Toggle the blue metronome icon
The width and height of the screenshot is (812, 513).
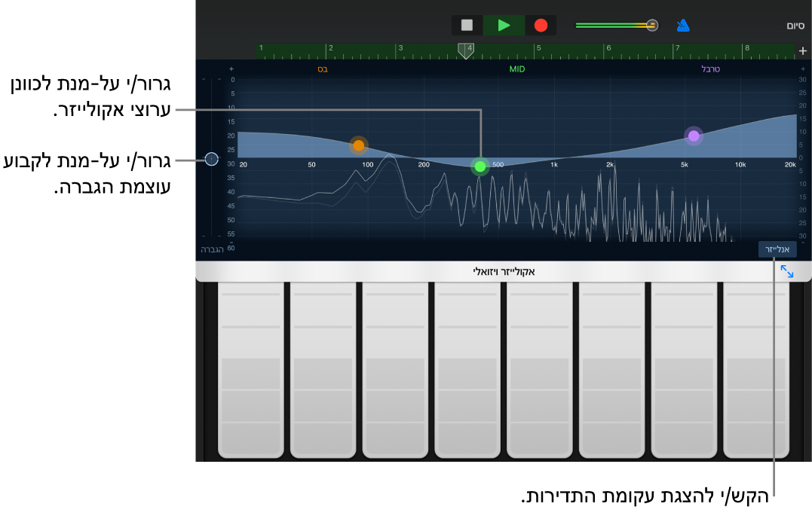(683, 26)
